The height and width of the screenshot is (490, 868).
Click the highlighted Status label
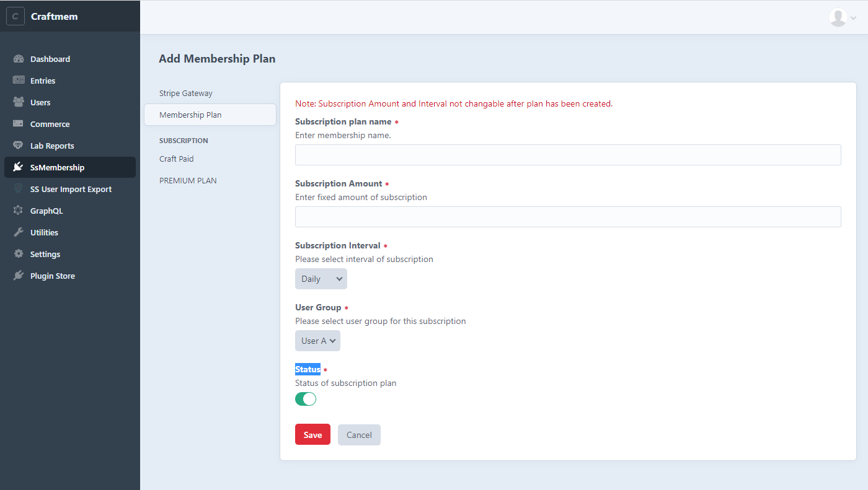point(308,369)
